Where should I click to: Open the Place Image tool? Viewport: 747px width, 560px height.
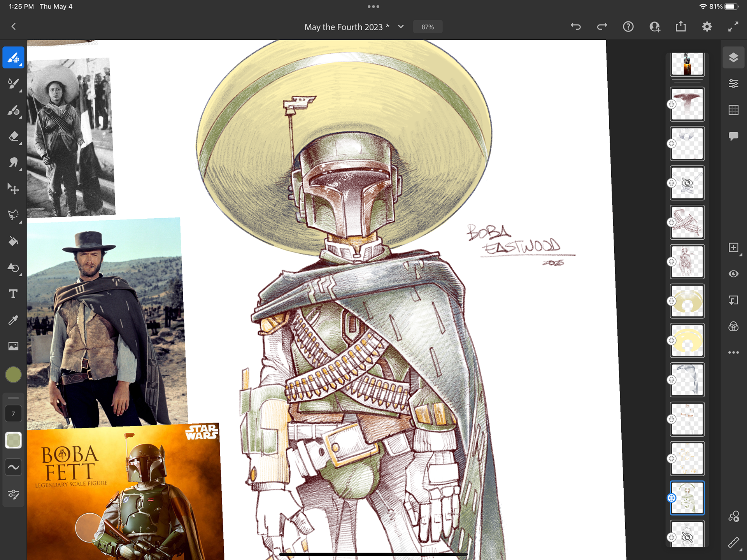tap(14, 346)
